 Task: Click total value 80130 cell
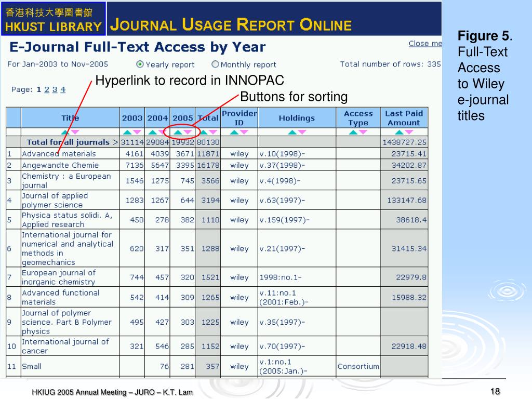click(208, 142)
